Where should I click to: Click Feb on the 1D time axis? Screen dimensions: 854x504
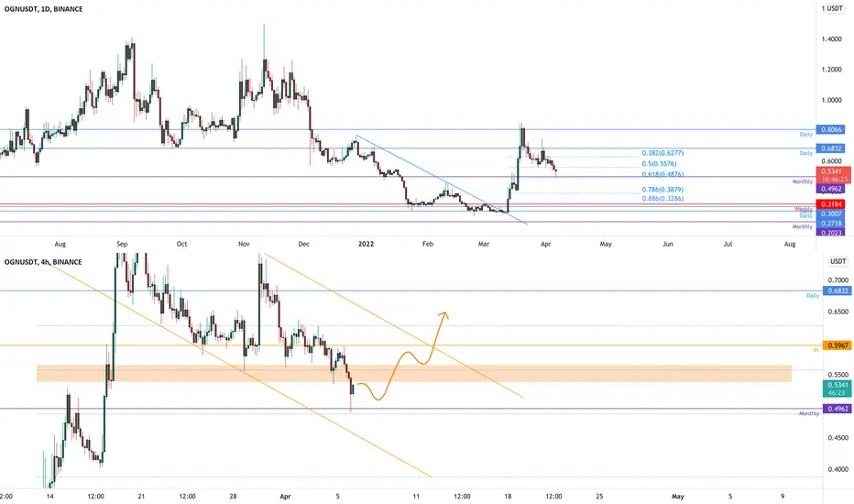428,244
